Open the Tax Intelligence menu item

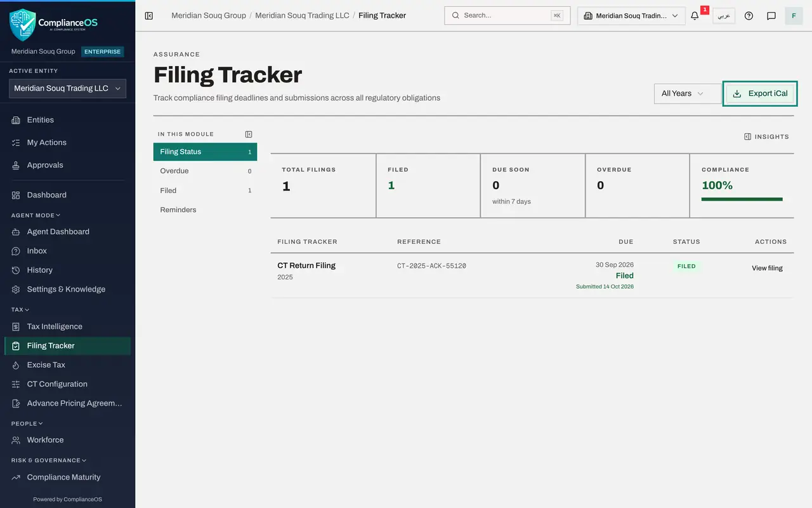coord(68,326)
